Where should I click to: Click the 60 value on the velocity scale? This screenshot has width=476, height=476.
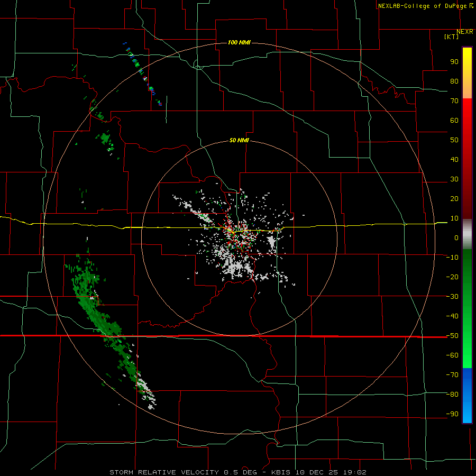(x=454, y=121)
